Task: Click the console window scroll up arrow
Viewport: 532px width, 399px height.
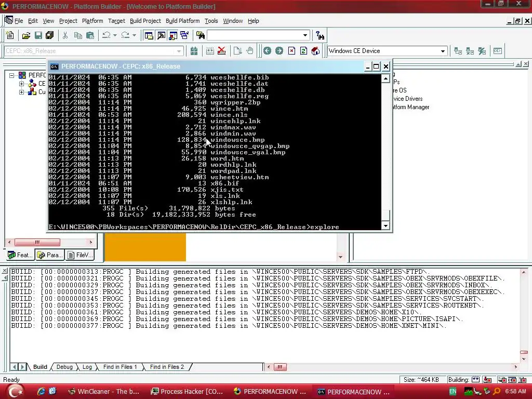Action: (x=385, y=79)
